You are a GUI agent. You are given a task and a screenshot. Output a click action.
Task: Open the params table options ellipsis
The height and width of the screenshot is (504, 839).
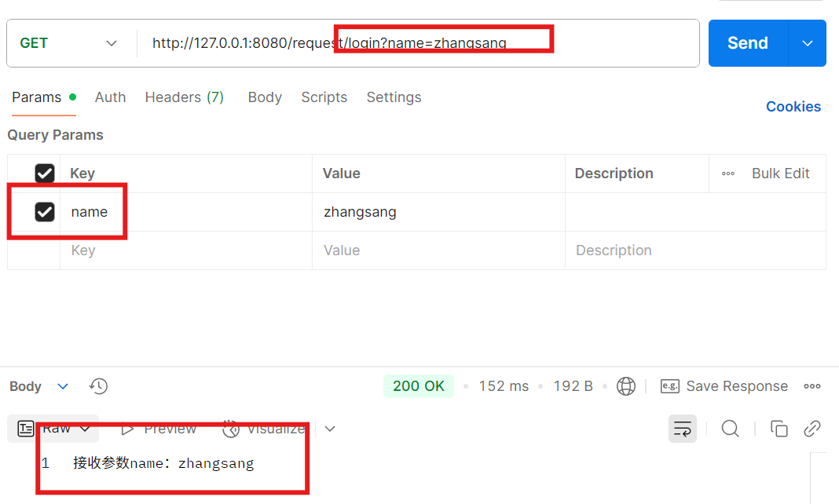pos(727,173)
